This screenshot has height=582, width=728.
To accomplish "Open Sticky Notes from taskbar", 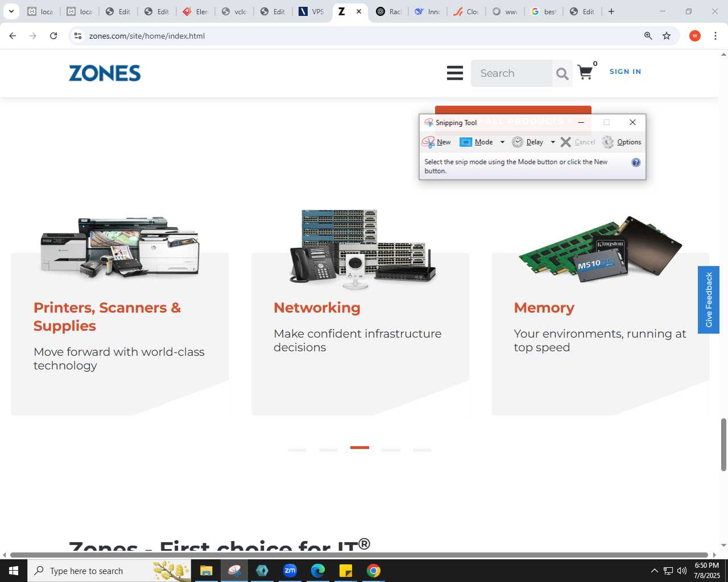I will [x=346, y=571].
